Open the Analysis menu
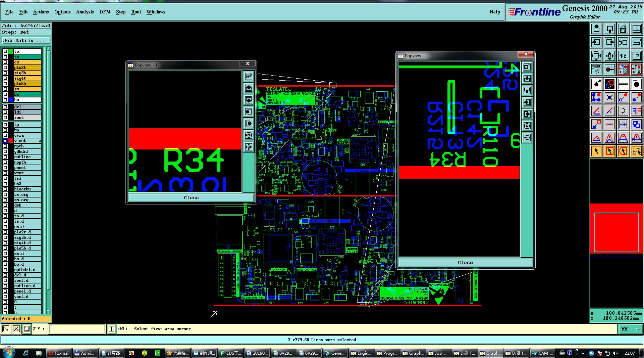 (x=85, y=12)
